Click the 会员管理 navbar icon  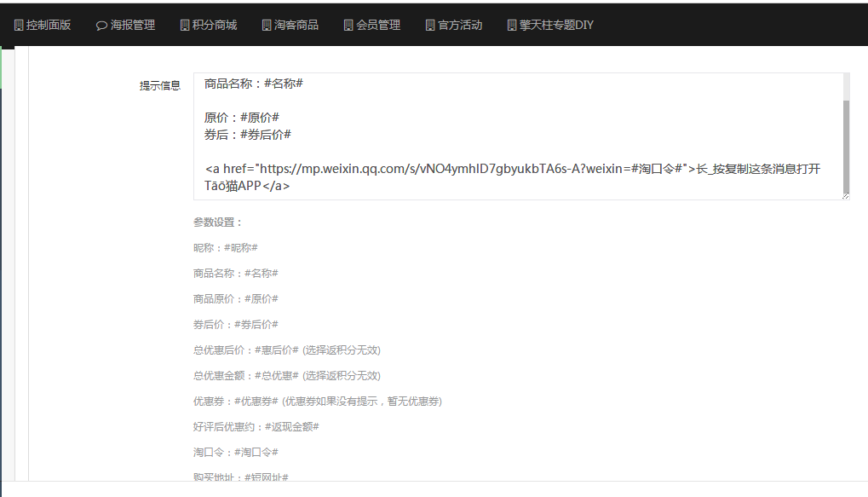point(348,26)
